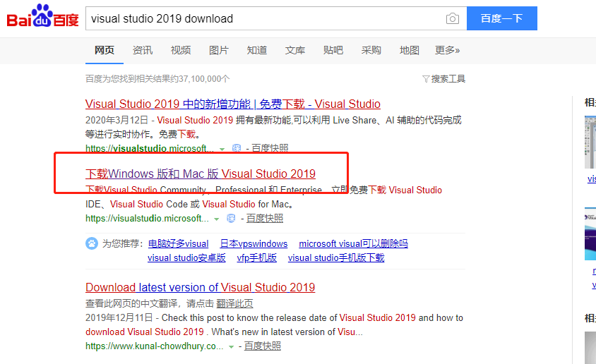
Task: Click suggested search microsoft visual可以删除吗
Action: [353, 243]
